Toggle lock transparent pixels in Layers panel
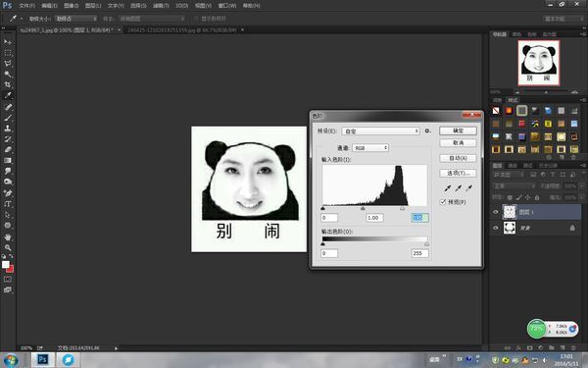This screenshot has width=588, height=368. pyautogui.click(x=510, y=197)
